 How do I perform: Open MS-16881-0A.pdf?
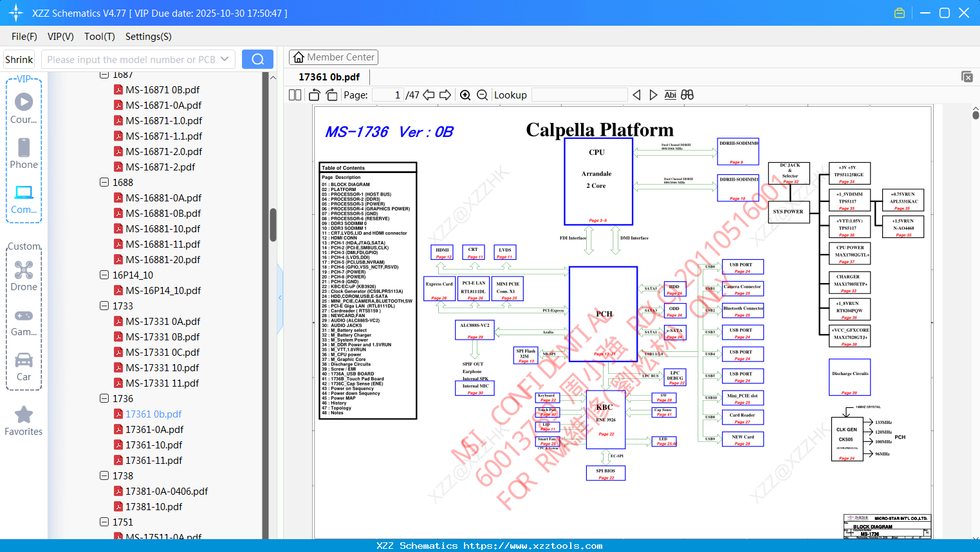click(163, 198)
